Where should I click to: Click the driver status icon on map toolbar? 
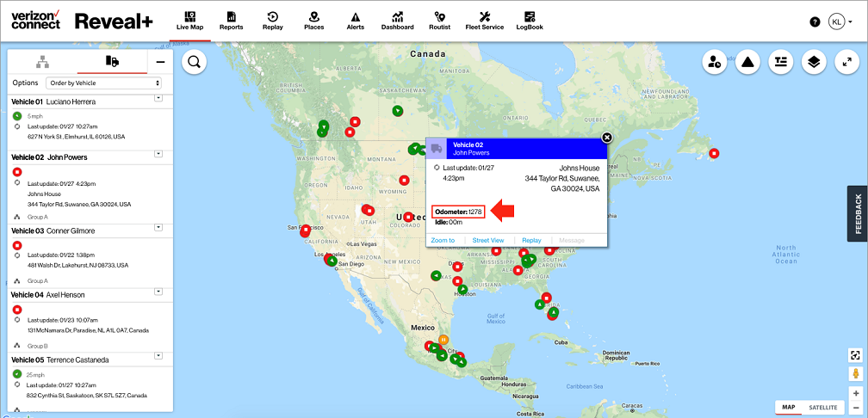(x=715, y=62)
